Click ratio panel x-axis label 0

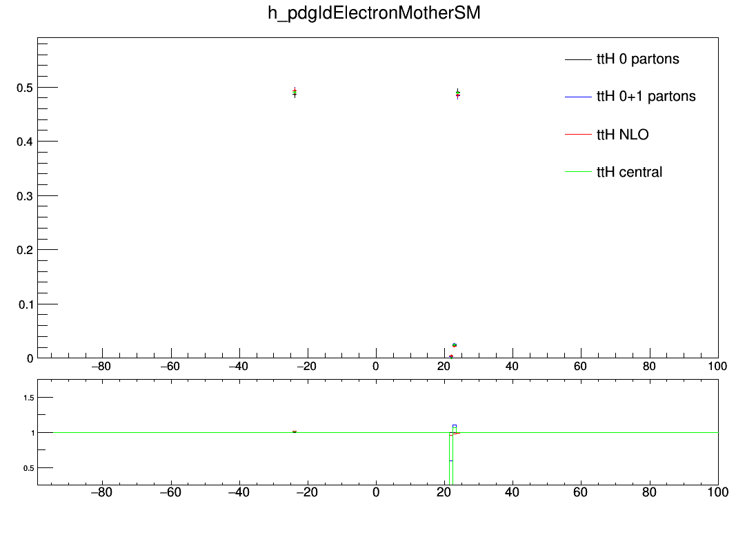tap(376, 492)
